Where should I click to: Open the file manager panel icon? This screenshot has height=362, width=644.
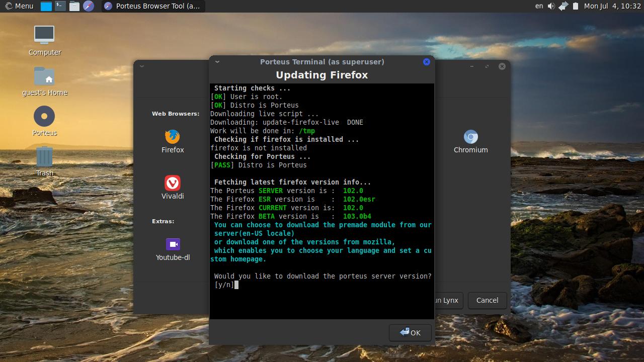click(x=74, y=6)
